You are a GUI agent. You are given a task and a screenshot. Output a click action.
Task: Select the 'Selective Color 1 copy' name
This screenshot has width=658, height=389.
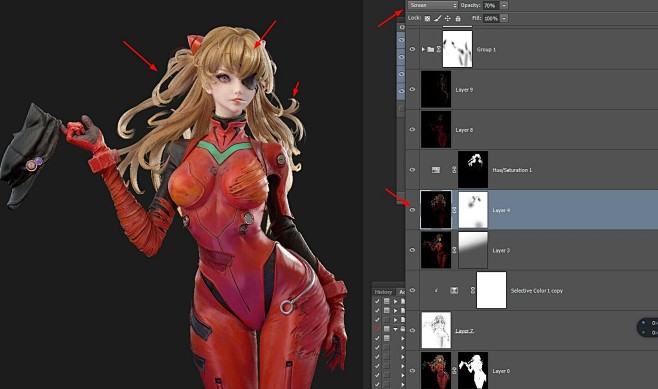pos(537,290)
